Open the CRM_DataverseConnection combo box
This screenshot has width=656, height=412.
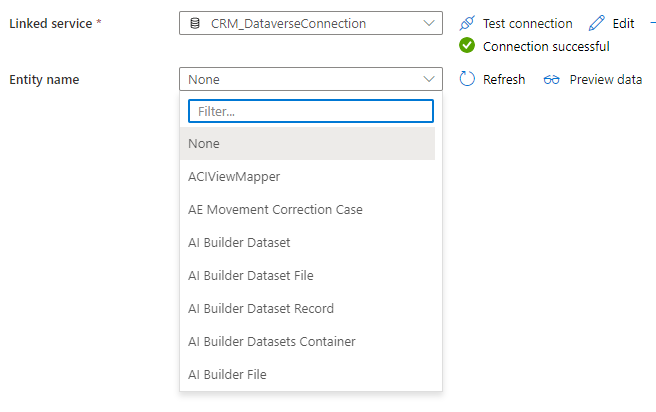click(x=300, y=23)
